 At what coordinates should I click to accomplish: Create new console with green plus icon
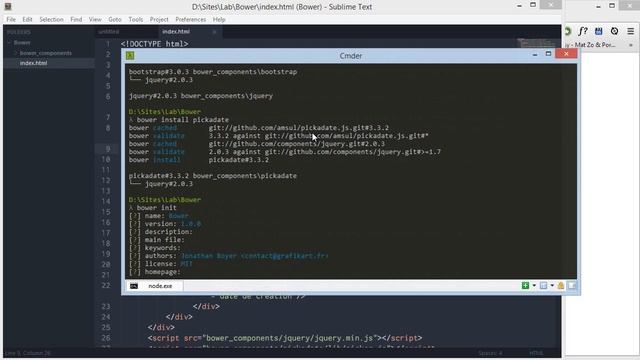(525, 286)
